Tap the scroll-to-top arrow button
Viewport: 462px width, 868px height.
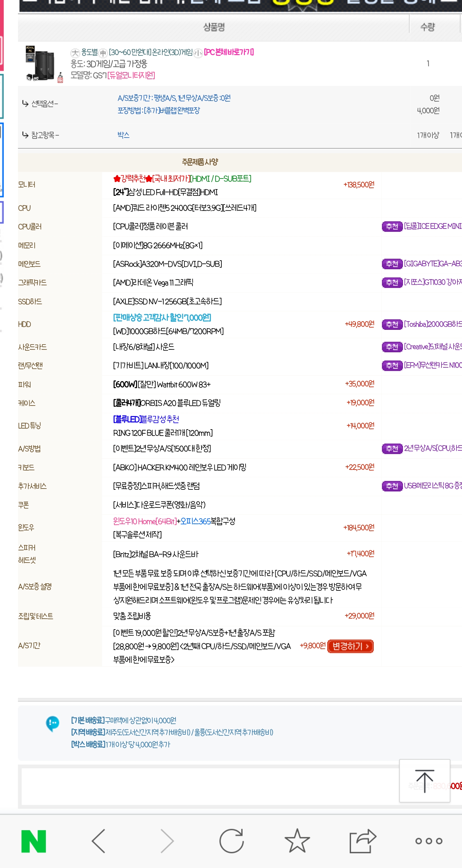click(424, 781)
